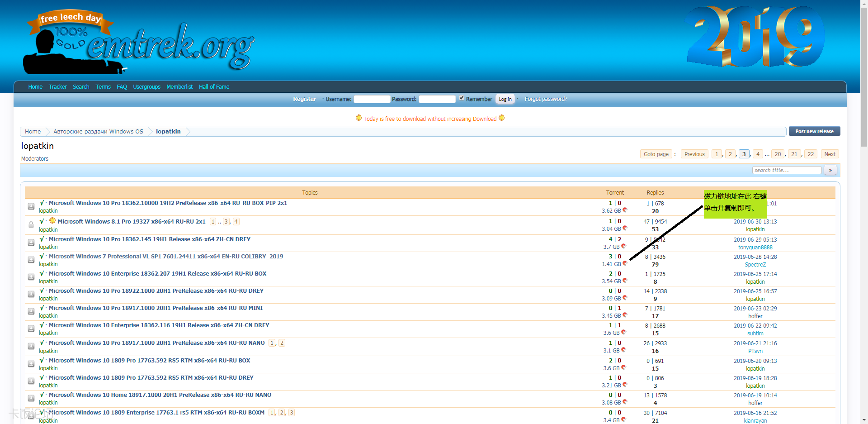
Task: Open the Forgot password link
Action: point(546,99)
